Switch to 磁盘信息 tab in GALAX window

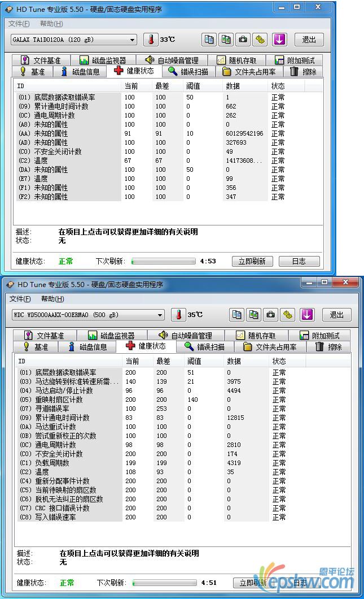point(80,71)
